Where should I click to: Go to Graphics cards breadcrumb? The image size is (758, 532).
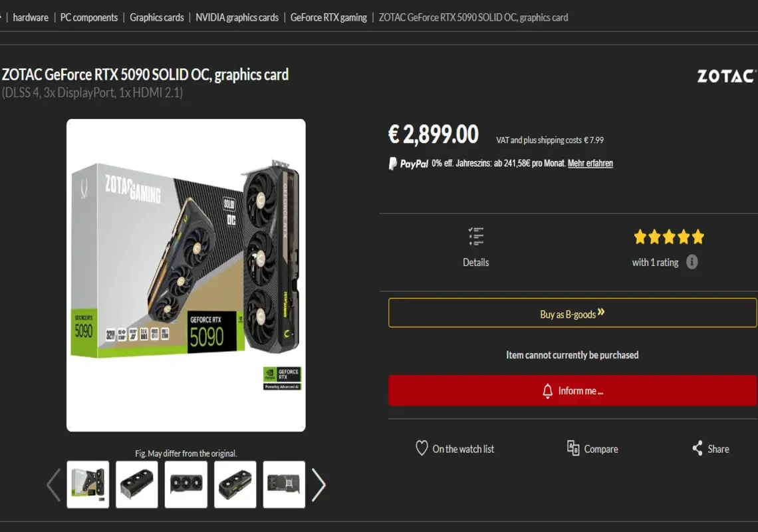[157, 17]
